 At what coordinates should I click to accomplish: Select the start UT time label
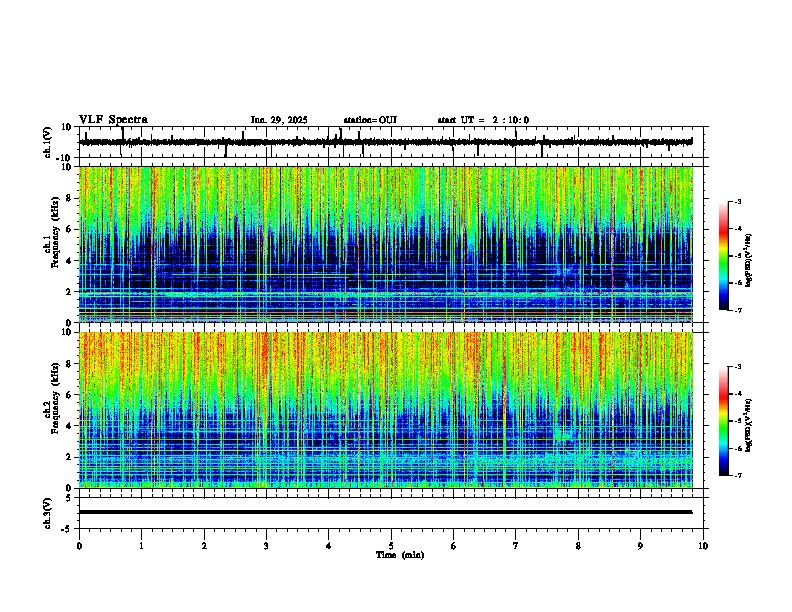pyautogui.click(x=483, y=120)
